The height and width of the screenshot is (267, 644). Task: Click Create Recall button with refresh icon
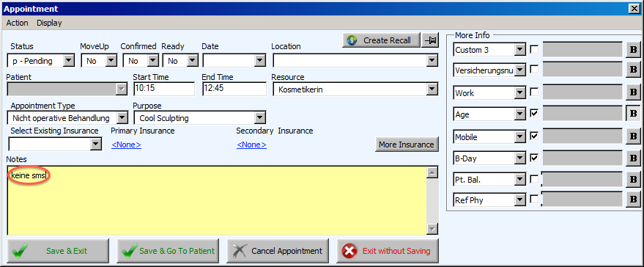click(x=381, y=40)
